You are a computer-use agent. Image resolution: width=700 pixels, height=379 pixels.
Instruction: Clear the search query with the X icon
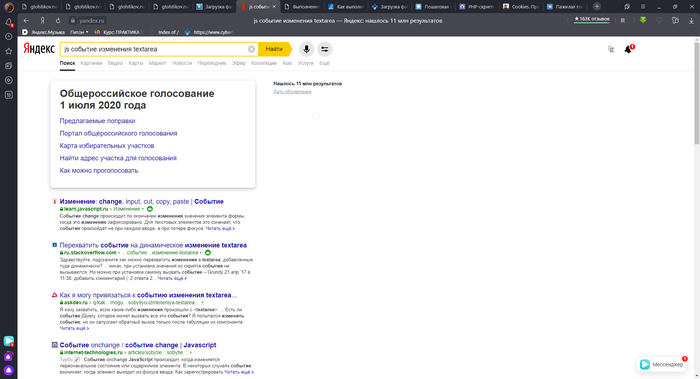(251, 49)
